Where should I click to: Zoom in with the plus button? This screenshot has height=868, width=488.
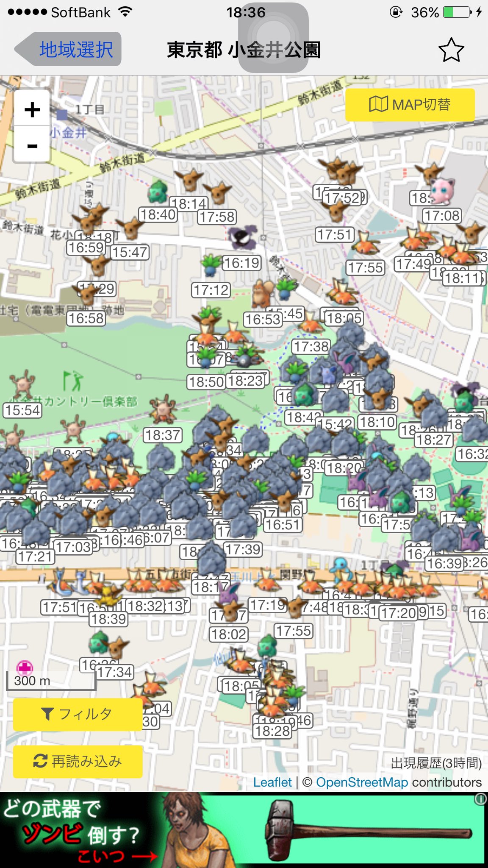(32, 109)
